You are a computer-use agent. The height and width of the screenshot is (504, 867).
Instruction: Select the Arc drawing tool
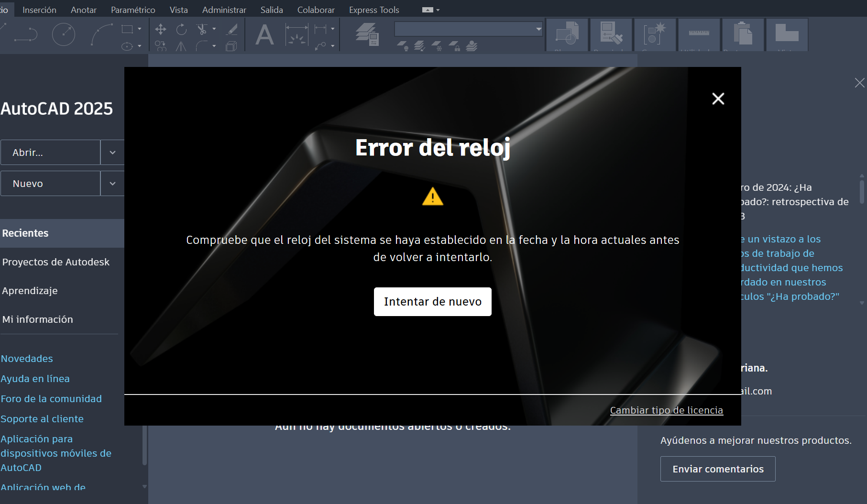coord(100,34)
